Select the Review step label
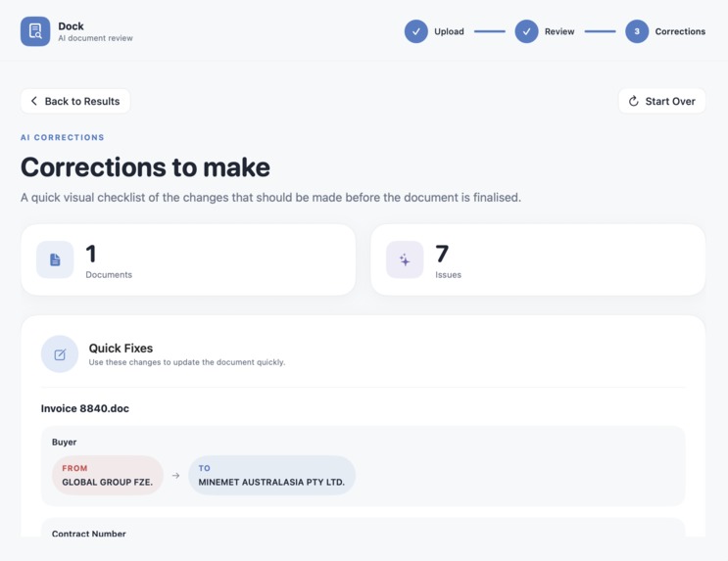728x561 pixels. tap(559, 31)
